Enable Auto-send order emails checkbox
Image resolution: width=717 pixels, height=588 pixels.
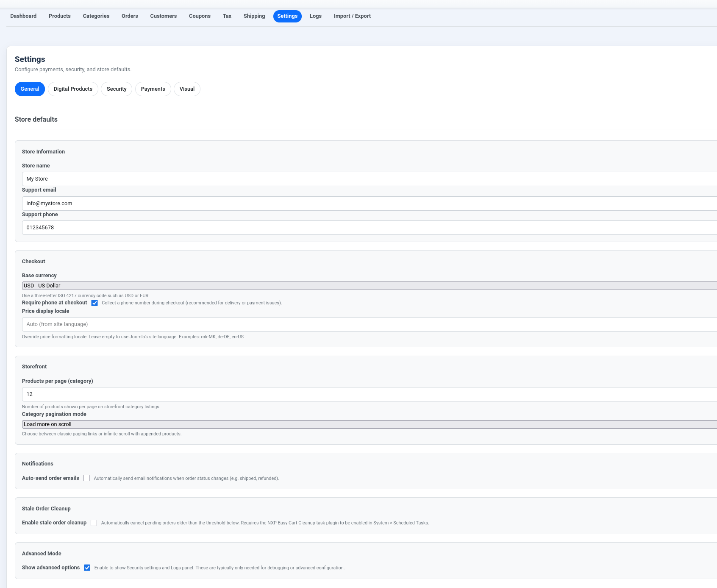pyautogui.click(x=86, y=478)
